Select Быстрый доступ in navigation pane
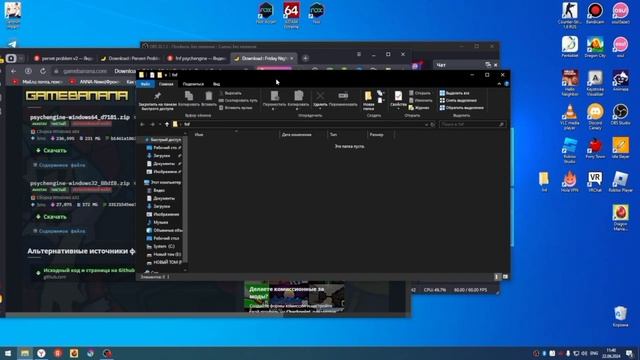The image size is (640, 360). (x=162, y=140)
